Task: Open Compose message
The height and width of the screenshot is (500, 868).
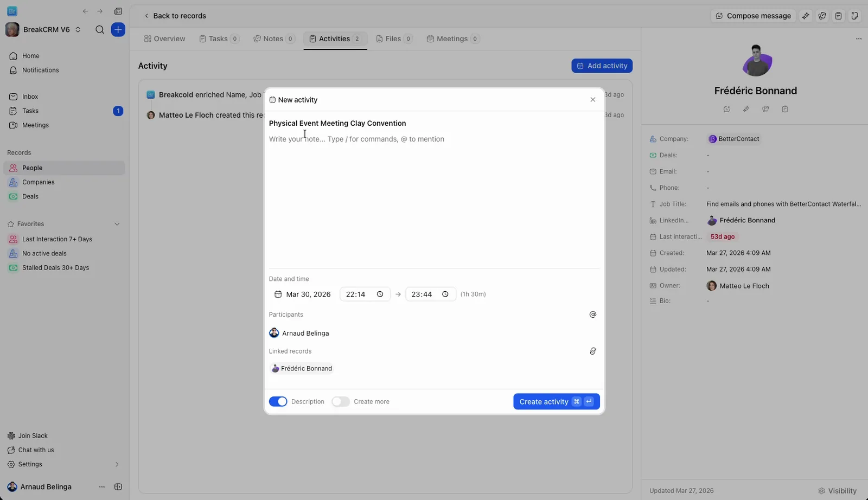Action: pos(753,16)
